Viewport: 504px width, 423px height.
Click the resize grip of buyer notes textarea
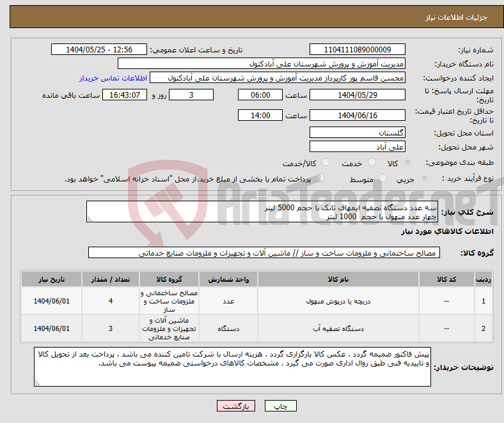(37, 383)
